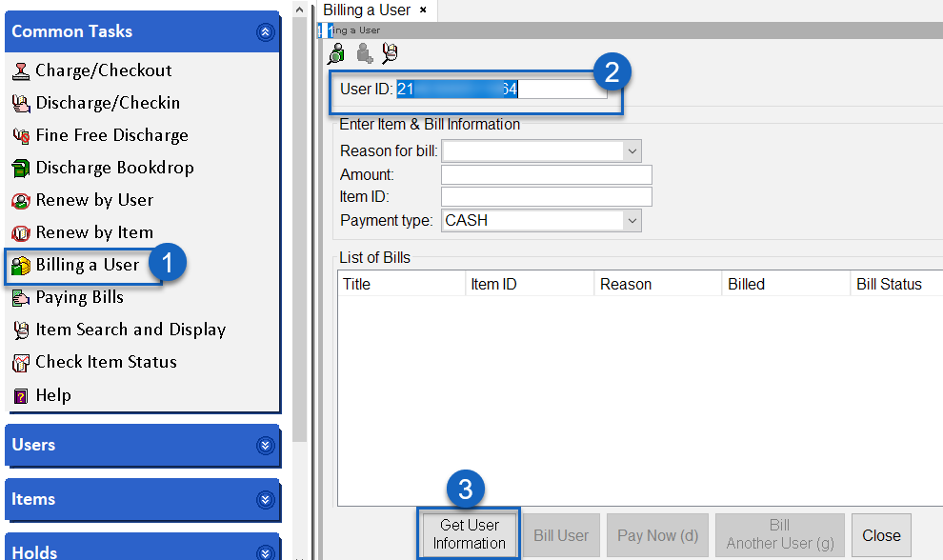Collapse the Common Tasks panel
Viewport: 943px width, 560px height.
265,31
